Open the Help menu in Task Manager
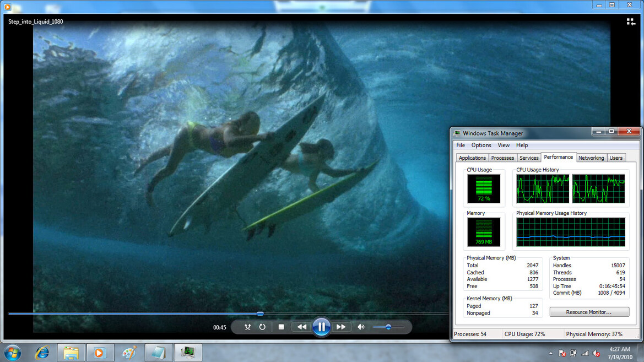The width and height of the screenshot is (644, 362). point(522,145)
